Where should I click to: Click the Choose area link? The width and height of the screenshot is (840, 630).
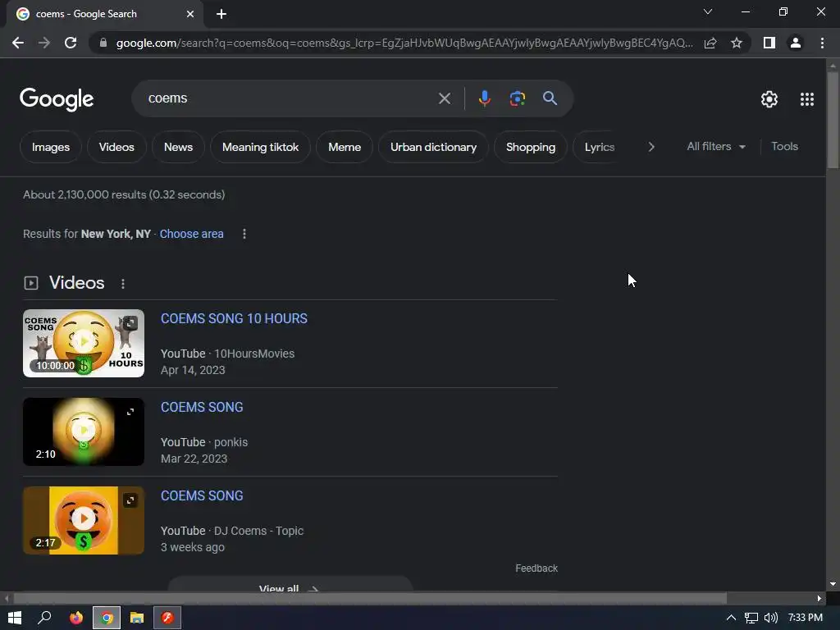[191, 234]
